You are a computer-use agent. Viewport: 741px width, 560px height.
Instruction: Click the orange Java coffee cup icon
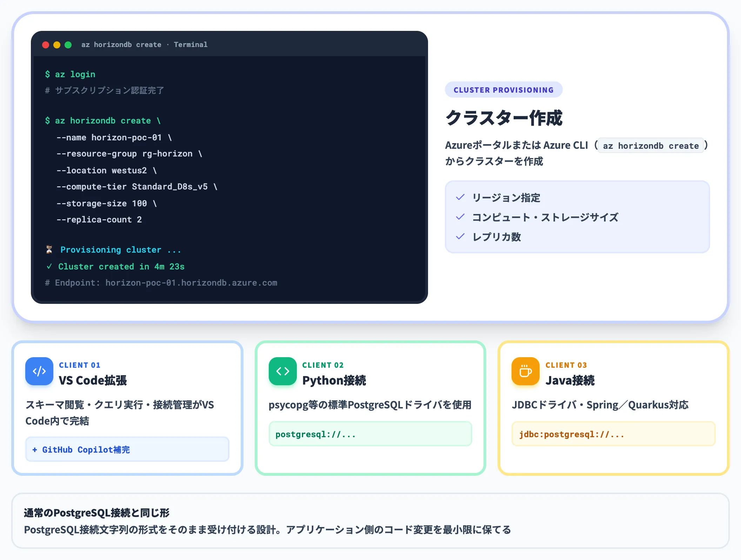tap(526, 371)
